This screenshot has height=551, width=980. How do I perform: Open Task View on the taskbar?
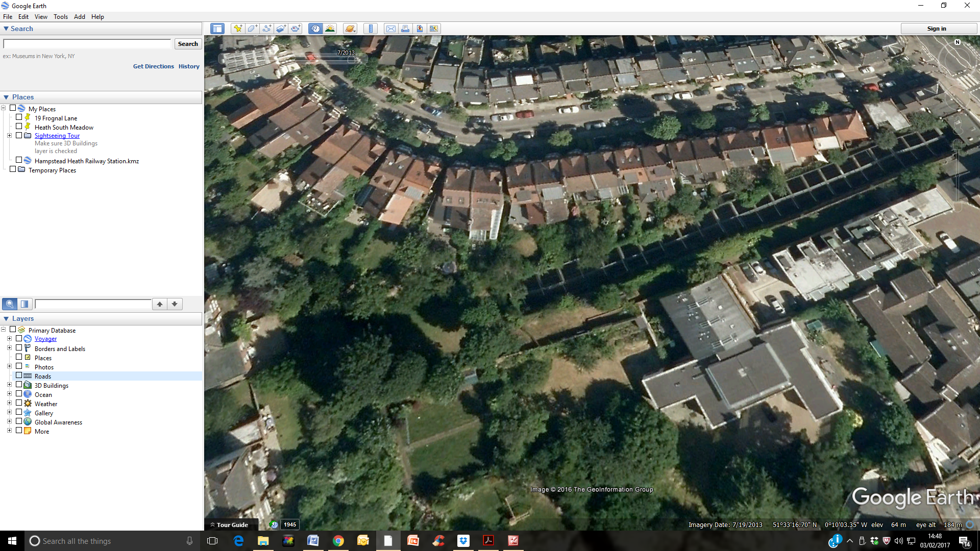212,541
